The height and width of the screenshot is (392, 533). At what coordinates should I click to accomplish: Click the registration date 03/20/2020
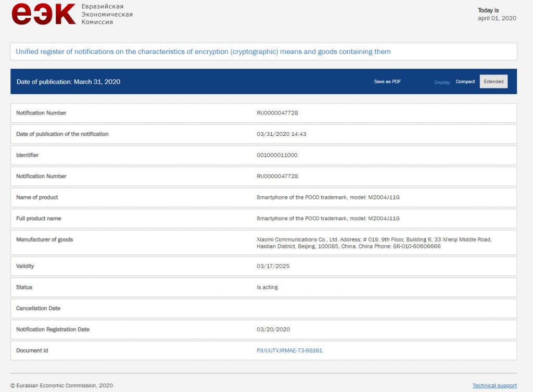tap(273, 330)
